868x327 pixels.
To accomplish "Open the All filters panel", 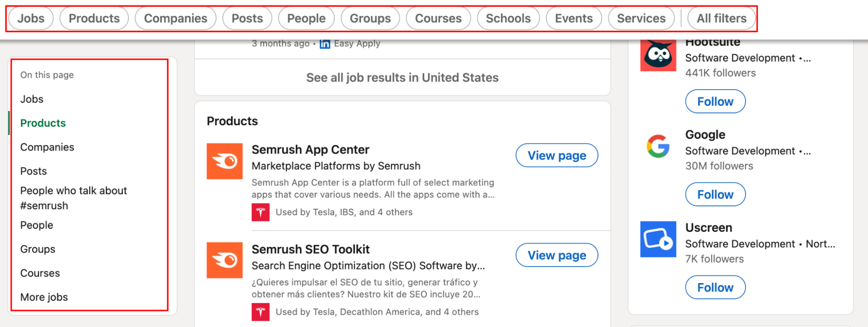I will coord(721,18).
